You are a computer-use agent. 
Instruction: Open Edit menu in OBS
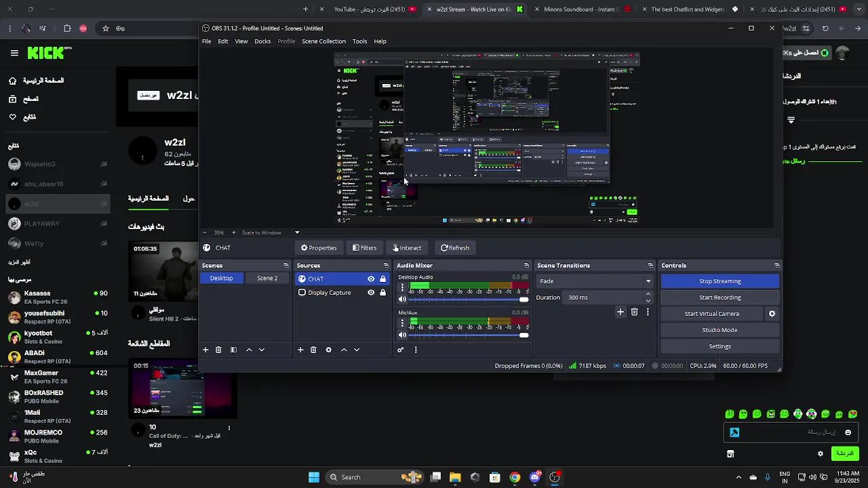click(223, 41)
